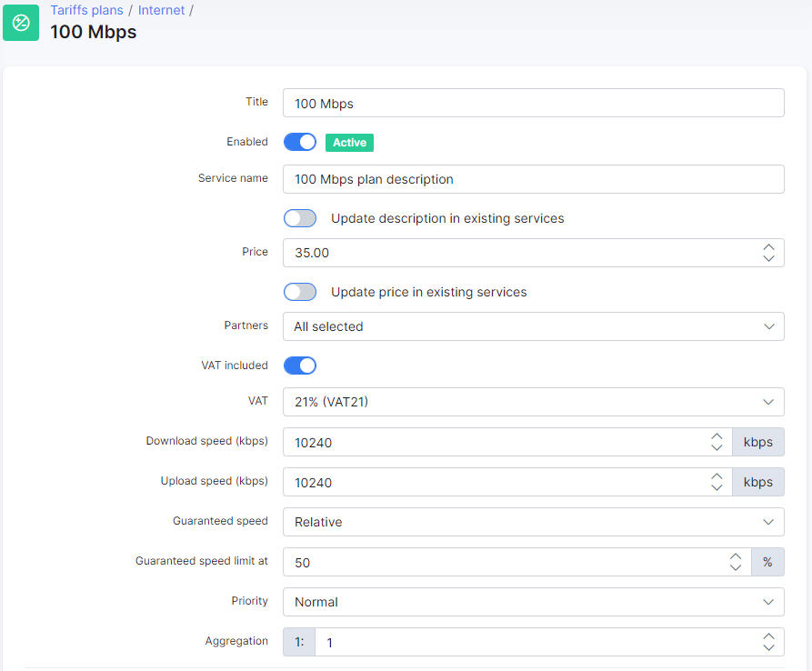Open the Guaranteed speed dropdown

pyautogui.click(x=533, y=522)
